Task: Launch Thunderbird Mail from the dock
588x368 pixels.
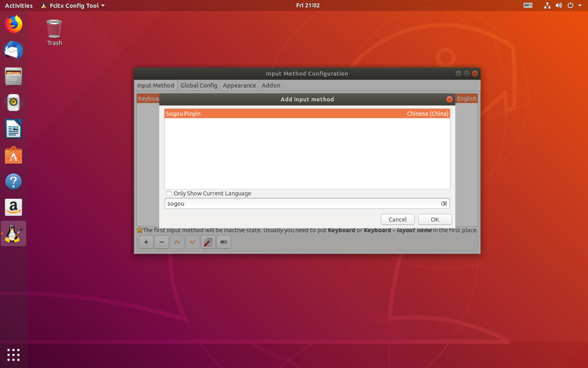Action: click(14, 50)
